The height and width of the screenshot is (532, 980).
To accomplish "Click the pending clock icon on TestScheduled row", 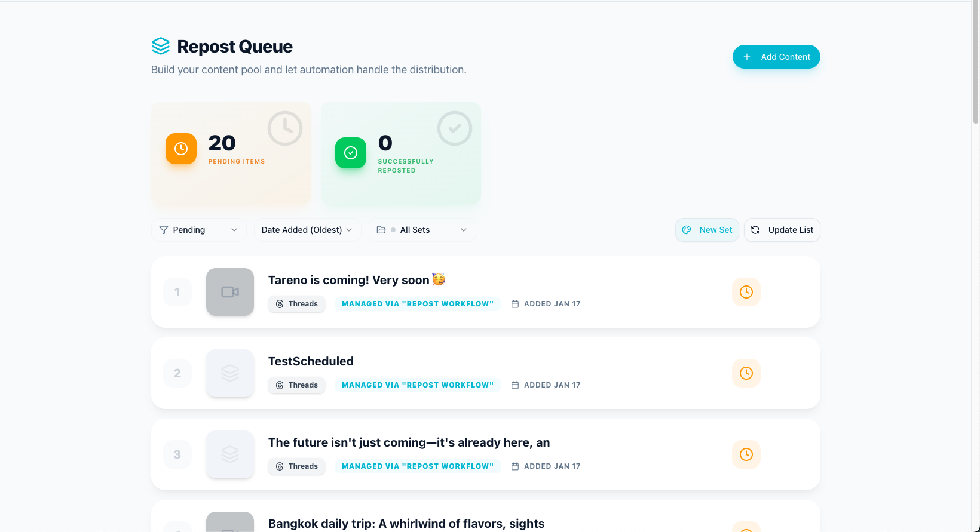I will [x=746, y=373].
